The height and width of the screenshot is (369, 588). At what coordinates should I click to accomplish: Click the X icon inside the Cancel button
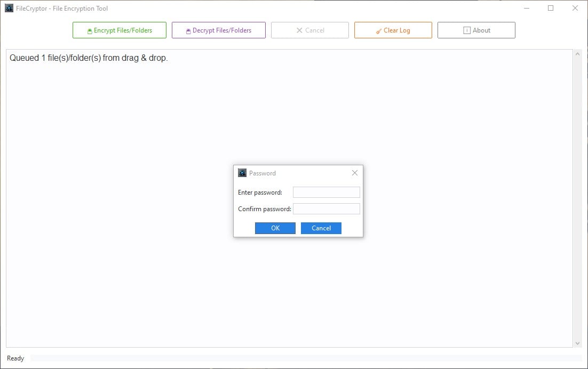pos(299,30)
